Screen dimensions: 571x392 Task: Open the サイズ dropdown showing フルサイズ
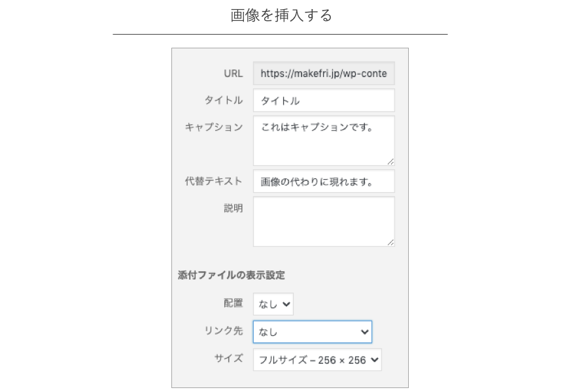317,359
